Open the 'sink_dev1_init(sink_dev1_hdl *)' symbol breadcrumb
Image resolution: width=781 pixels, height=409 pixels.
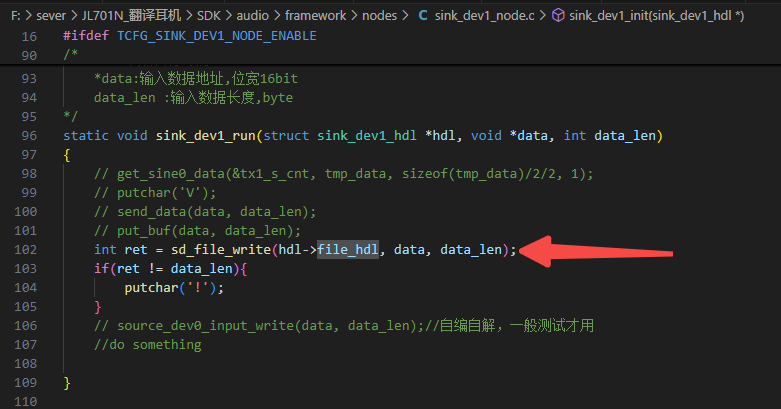pos(656,16)
